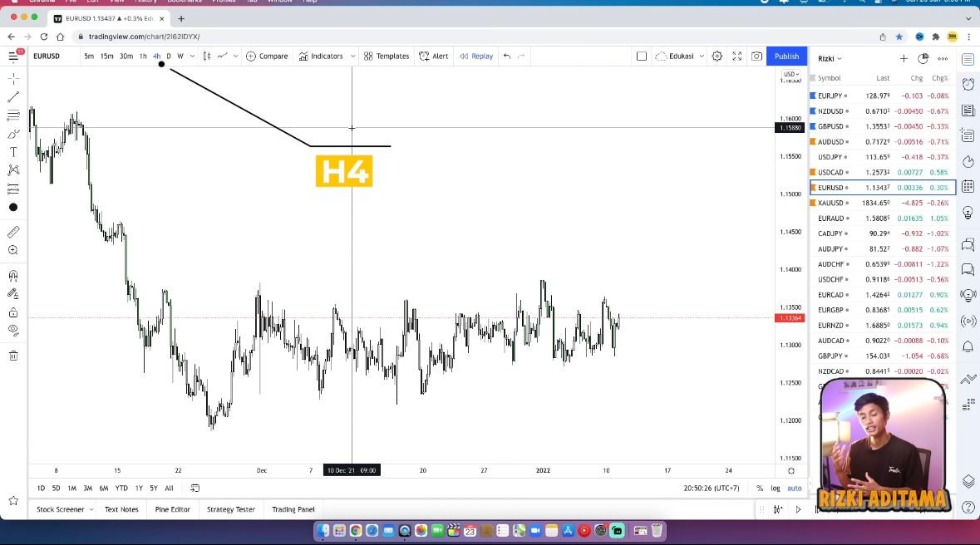Open advanced view pie icon in watchlist header
Viewport: 980px width, 545px height.
(x=923, y=58)
